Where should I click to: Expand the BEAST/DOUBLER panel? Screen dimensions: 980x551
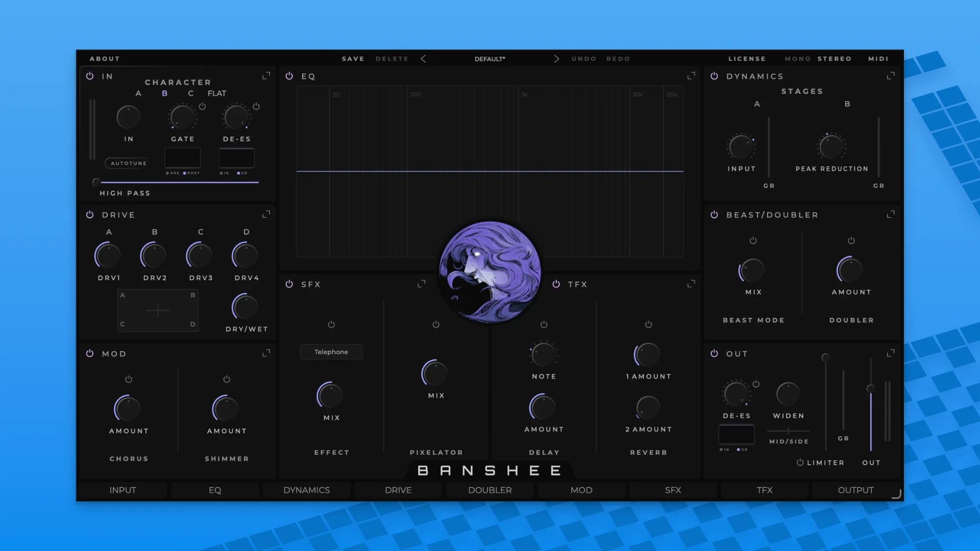pos(890,214)
